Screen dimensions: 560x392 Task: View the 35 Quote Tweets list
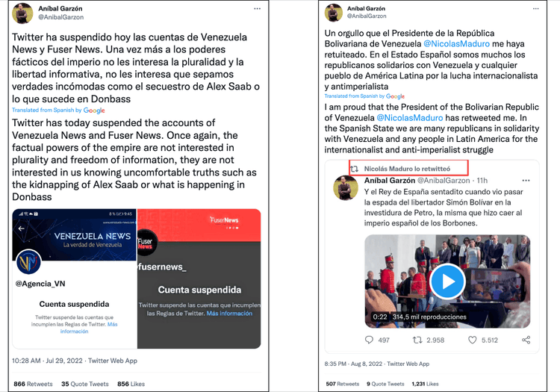85,384
